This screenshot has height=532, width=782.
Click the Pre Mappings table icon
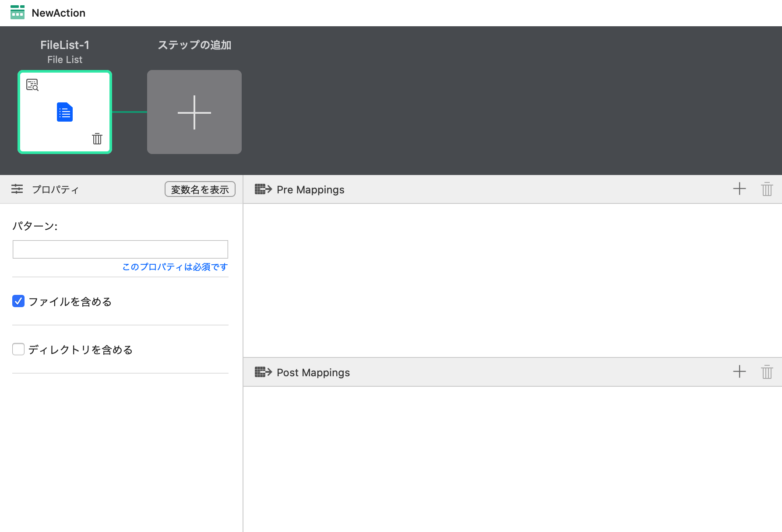(x=264, y=189)
